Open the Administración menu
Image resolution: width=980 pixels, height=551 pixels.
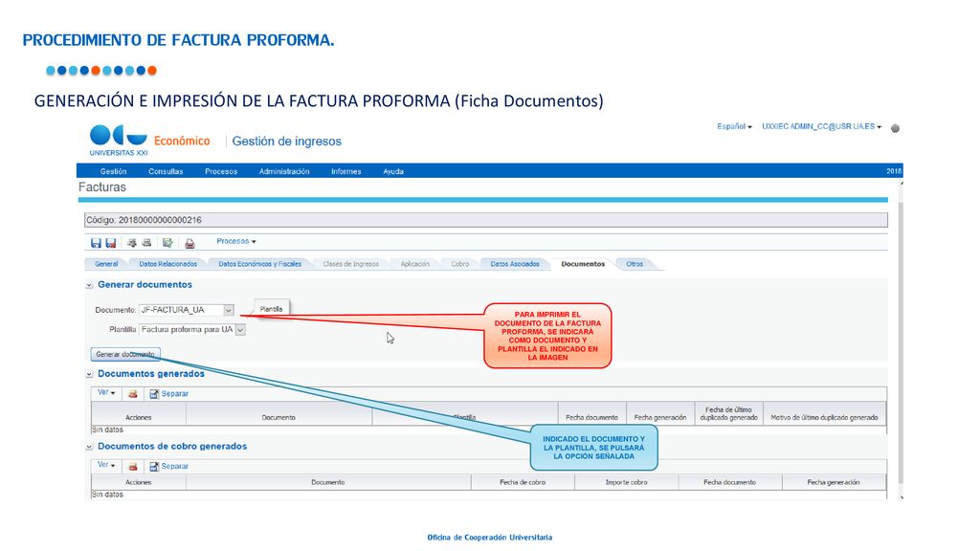[284, 171]
